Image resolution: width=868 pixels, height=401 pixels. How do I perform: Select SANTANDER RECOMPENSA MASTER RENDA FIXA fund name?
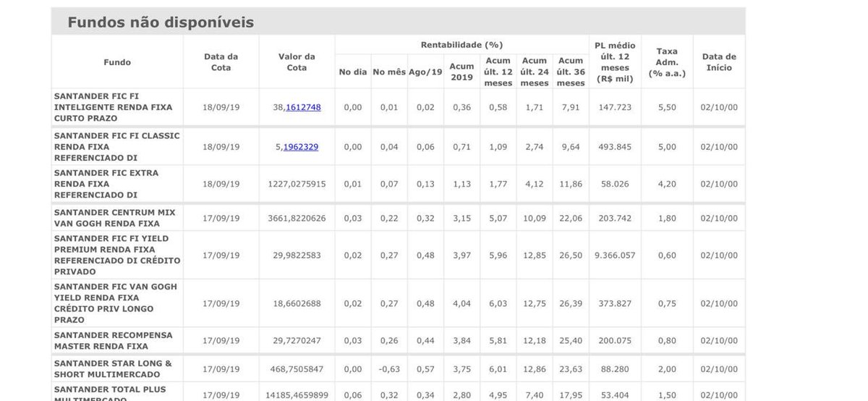pyautogui.click(x=113, y=341)
